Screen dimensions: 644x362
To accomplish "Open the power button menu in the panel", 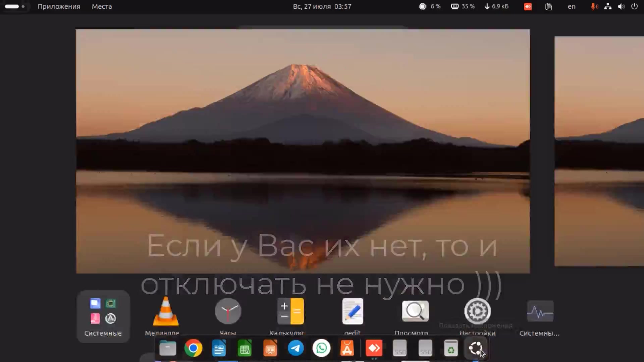I will pos(634,6).
